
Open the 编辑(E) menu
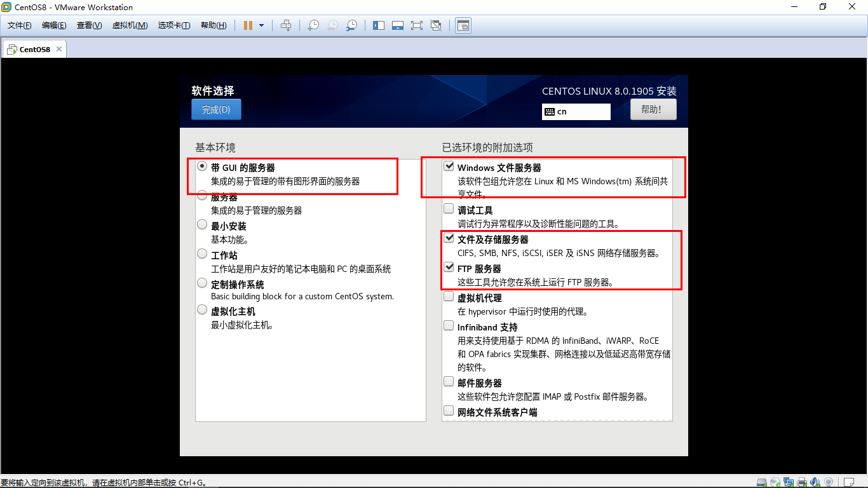tap(54, 25)
